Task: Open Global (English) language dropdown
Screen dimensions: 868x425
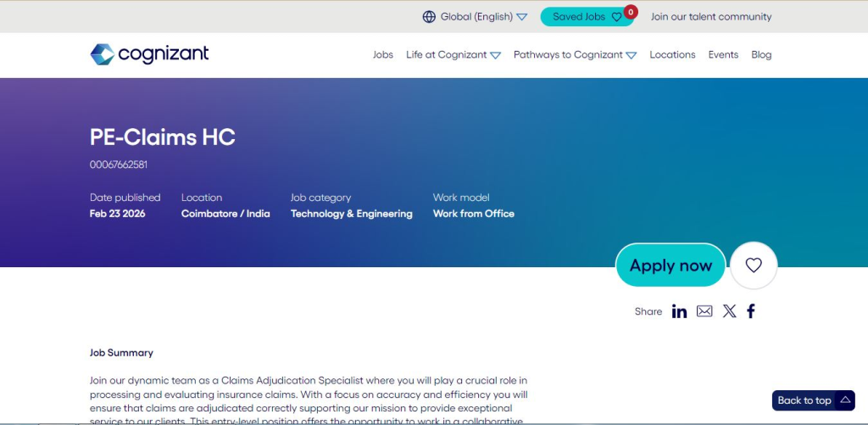Action: pos(475,17)
